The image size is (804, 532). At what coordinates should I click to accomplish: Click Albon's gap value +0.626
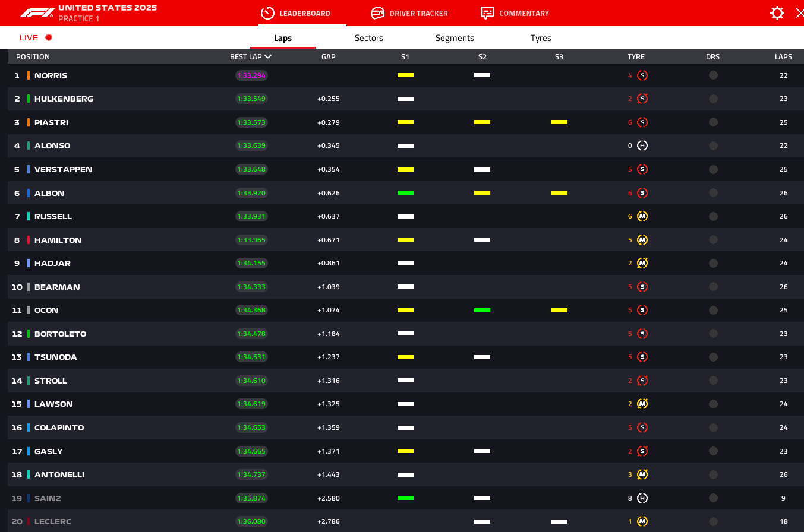coord(329,193)
